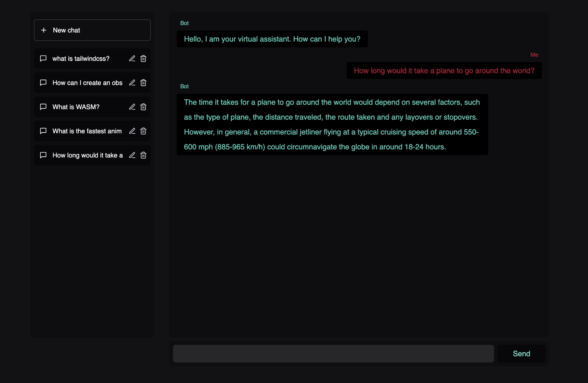Viewport: 588px width, 383px height.
Task: Delete the 'what is tailwindcss?' chat
Action: point(143,59)
